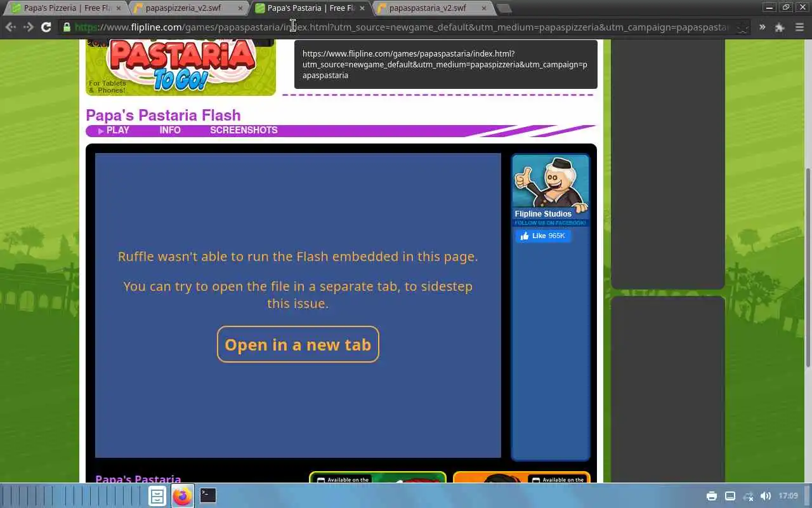Click the Firefox taskbar icon
The width and height of the screenshot is (812, 508).
click(182, 496)
